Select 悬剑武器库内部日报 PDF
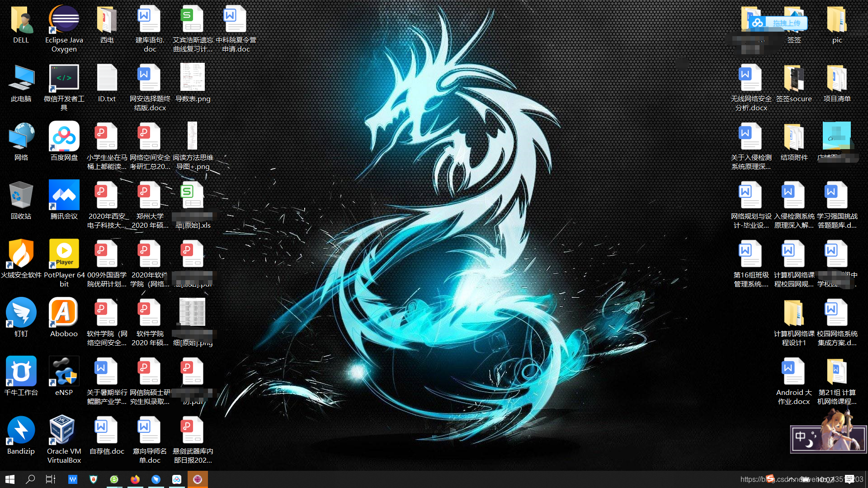This screenshot has height=488, width=868. tap(193, 440)
